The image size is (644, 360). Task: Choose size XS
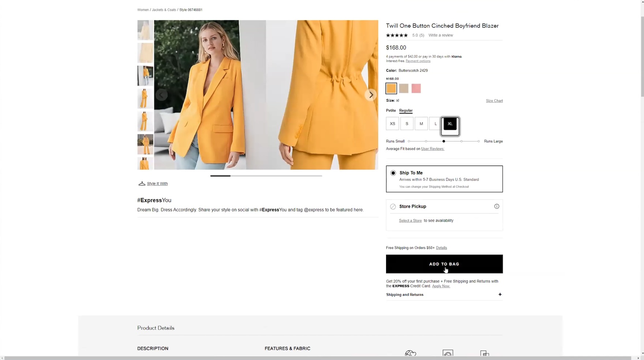tap(392, 124)
